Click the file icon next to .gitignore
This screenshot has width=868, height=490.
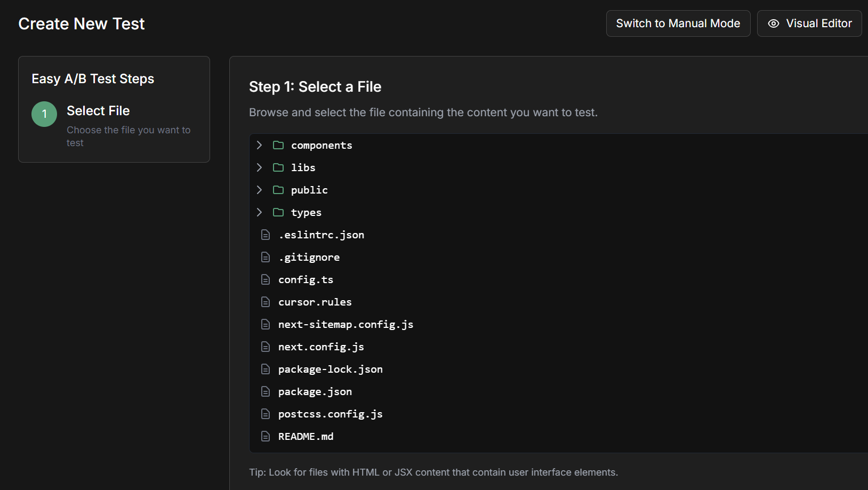pyautogui.click(x=266, y=256)
